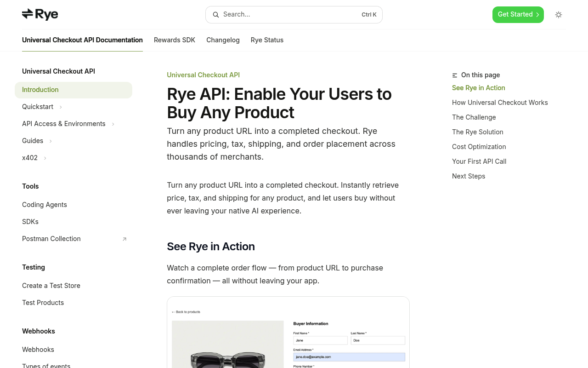The image size is (588, 368).
Task: Open the x402 sidebar item
Action: tap(30, 158)
